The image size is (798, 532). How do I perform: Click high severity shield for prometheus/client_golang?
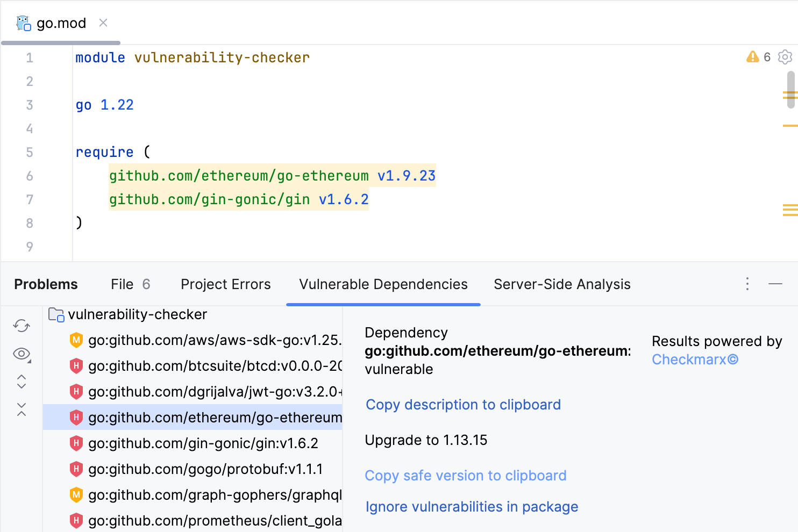(x=76, y=521)
